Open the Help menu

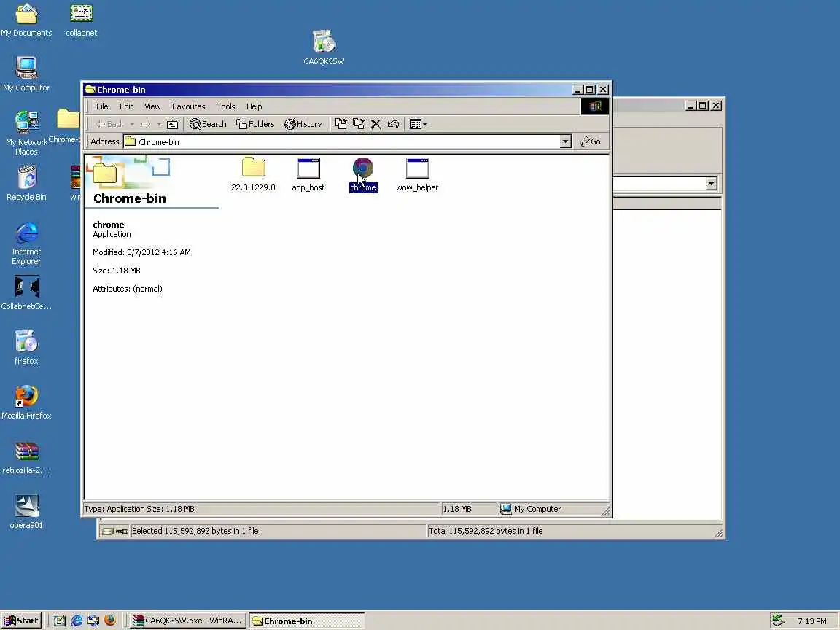click(254, 106)
